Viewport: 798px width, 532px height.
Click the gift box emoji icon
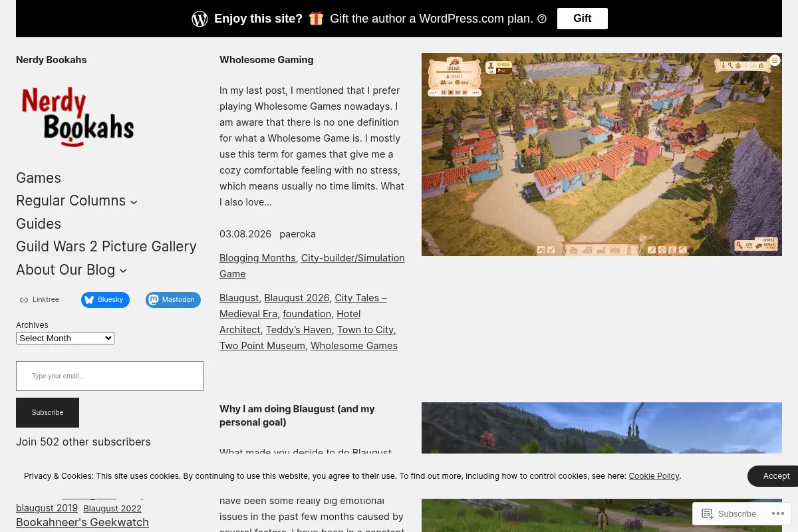(x=316, y=19)
